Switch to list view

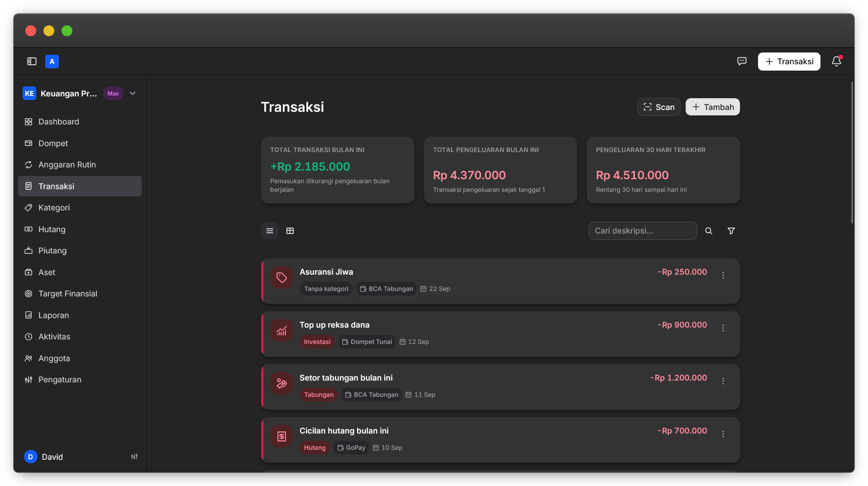pyautogui.click(x=270, y=231)
